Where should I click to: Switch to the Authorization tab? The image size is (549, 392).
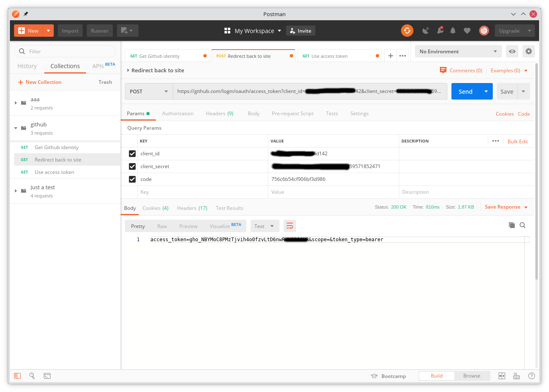tap(177, 114)
